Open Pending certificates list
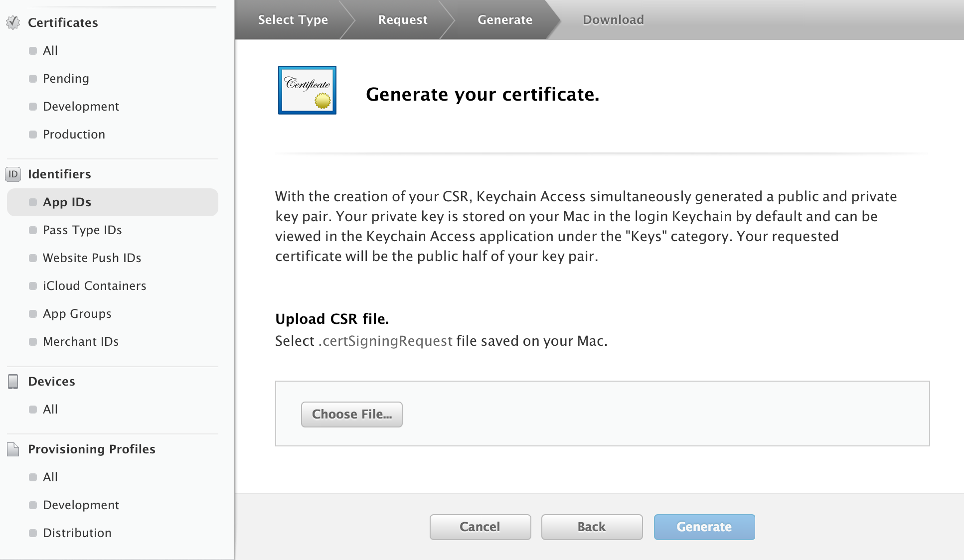 (66, 78)
